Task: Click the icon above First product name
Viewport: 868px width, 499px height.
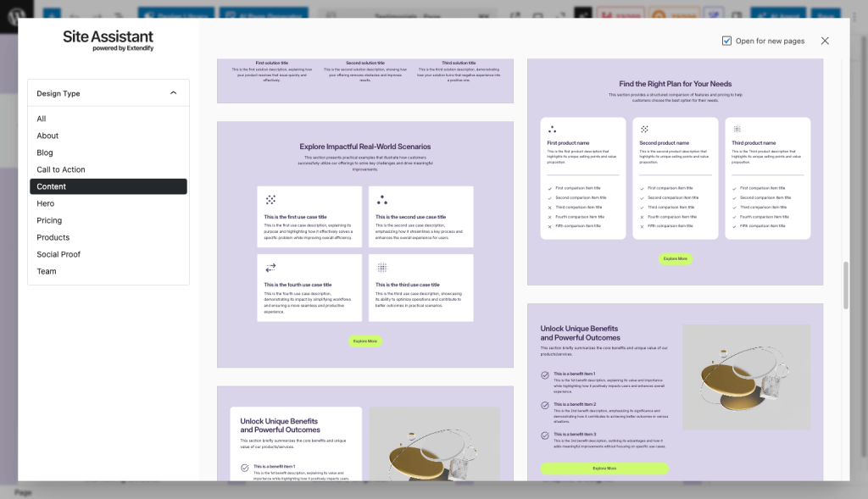Action: point(552,130)
